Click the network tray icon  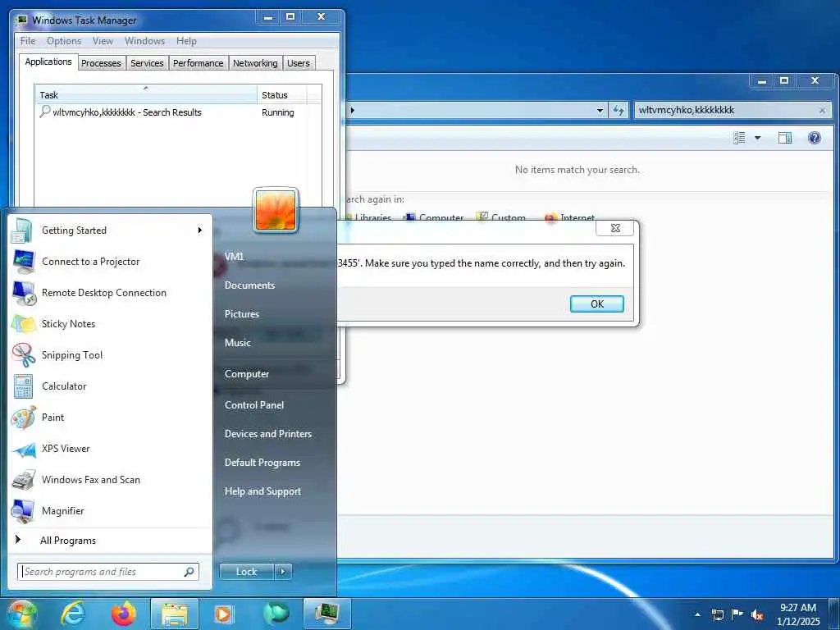[717, 614]
